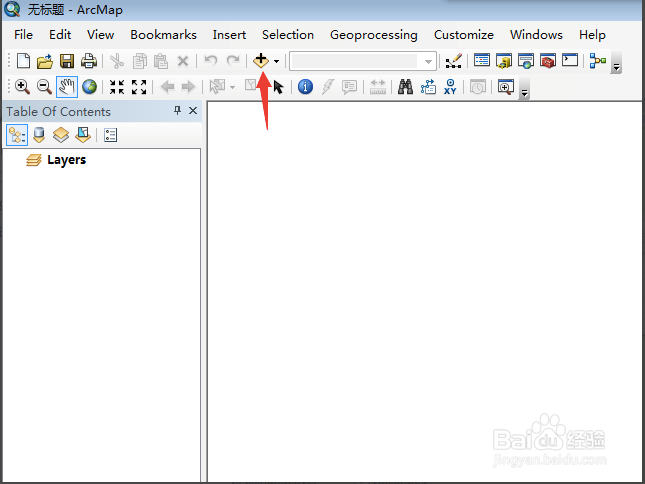Select the Layers data frame

coord(66,160)
